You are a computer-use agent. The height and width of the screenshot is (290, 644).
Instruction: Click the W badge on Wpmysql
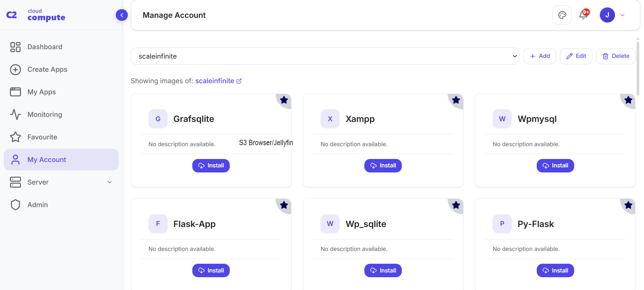point(502,119)
